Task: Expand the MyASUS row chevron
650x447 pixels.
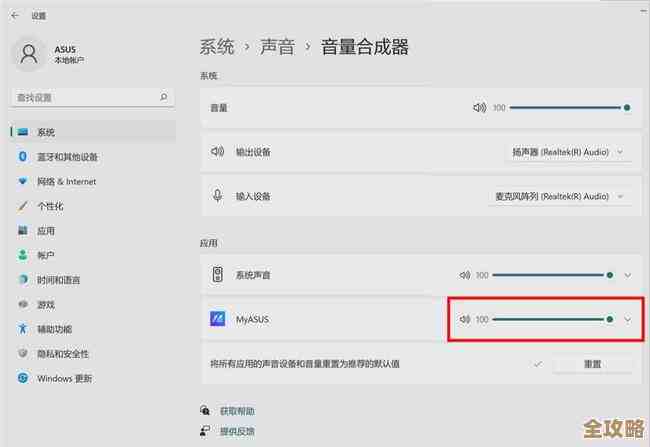Action: pos(628,319)
